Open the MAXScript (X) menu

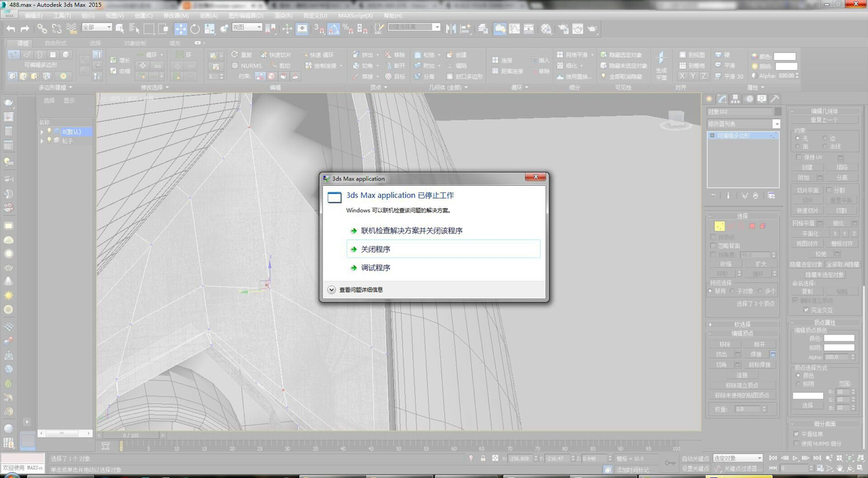pos(355,16)
